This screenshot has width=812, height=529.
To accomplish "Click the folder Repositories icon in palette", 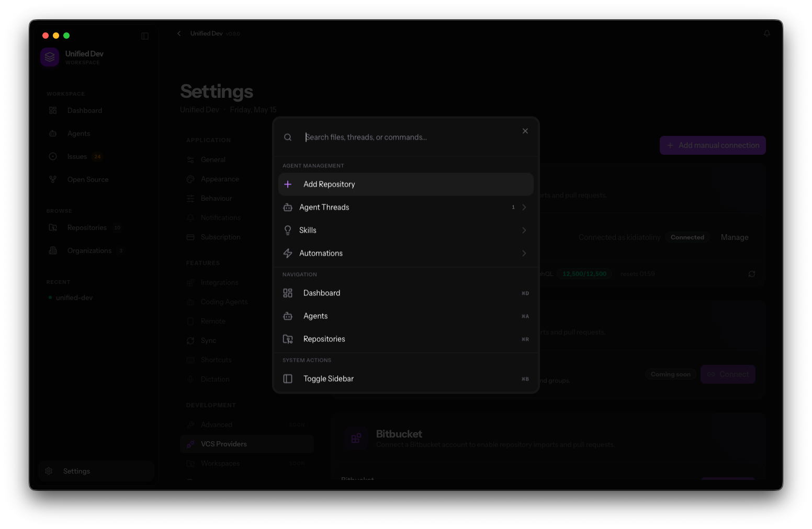I will point(288,339).
